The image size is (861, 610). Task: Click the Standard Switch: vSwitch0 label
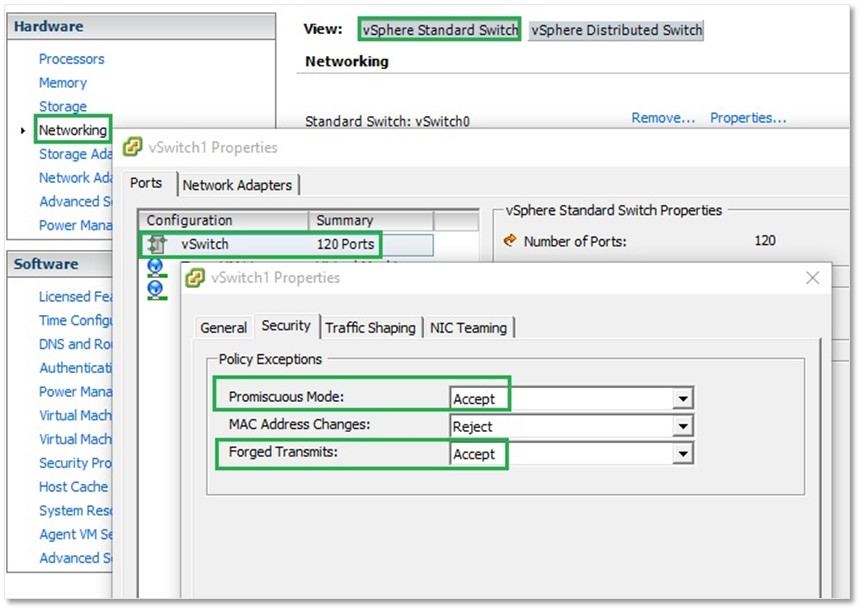(387, 121)
